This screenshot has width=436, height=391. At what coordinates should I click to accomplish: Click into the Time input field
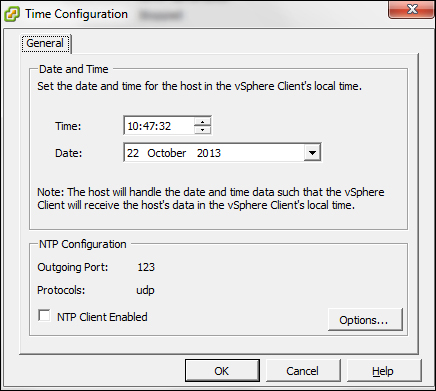point(159,126)
